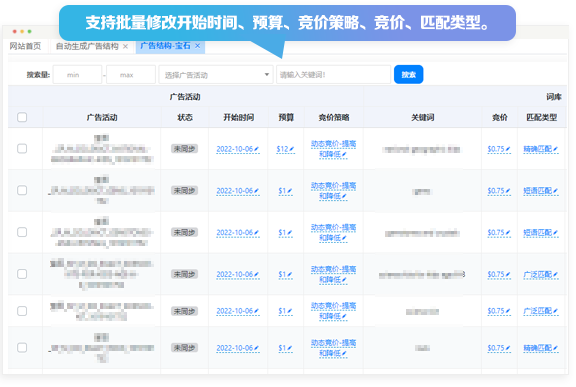
Task: Click the 请输入关键词 keyword input
Action: tap(333, 75)
